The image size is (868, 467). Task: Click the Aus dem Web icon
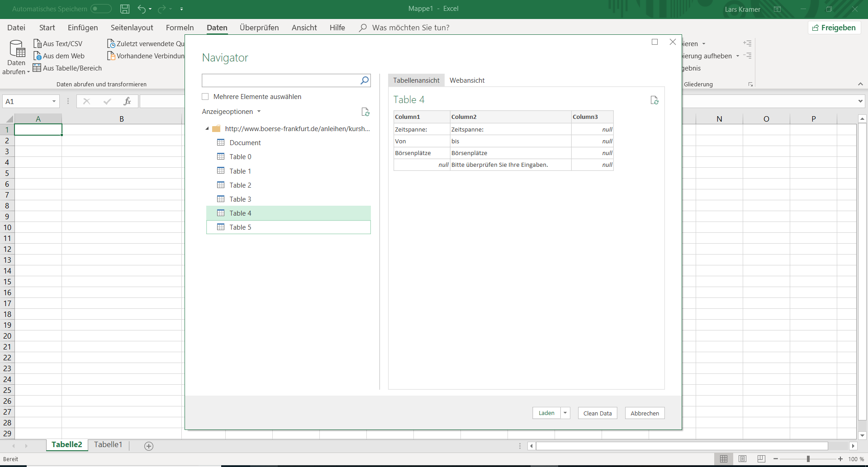pos(38,56)
